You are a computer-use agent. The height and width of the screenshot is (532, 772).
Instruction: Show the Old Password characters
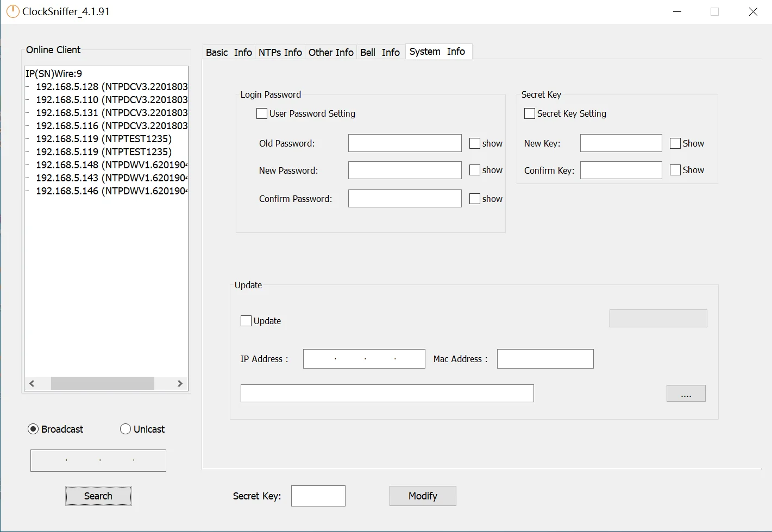click(x=475, y=143)
